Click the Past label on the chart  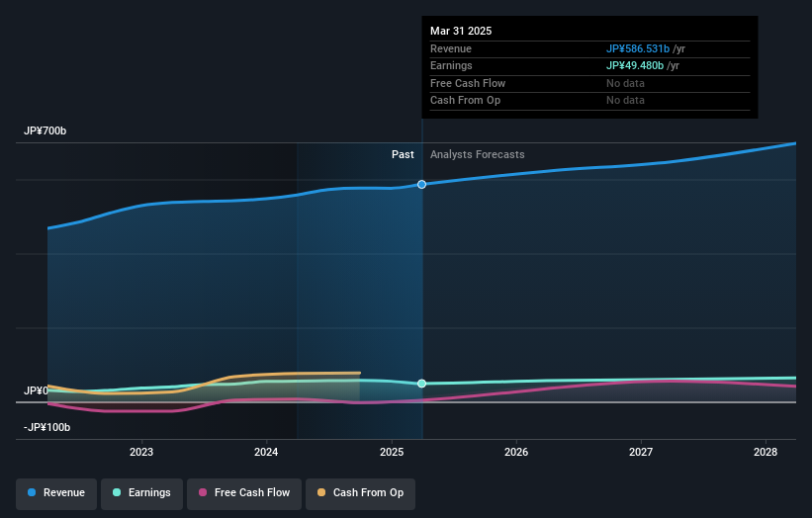[x=403, y=155]
